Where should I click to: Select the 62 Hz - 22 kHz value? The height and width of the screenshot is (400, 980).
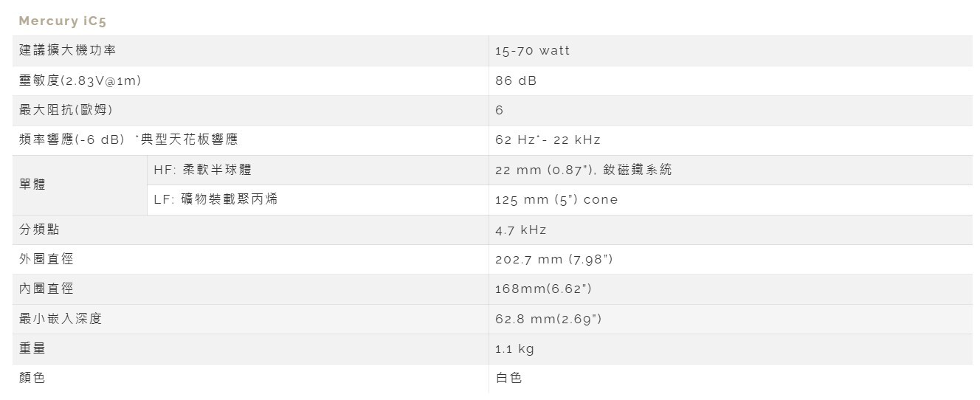coord(548,139)
